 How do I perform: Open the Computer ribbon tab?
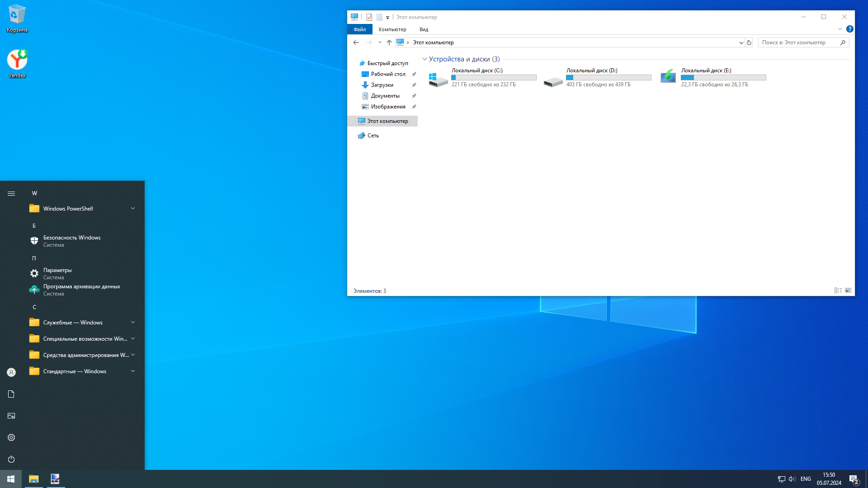coord(392,29)
